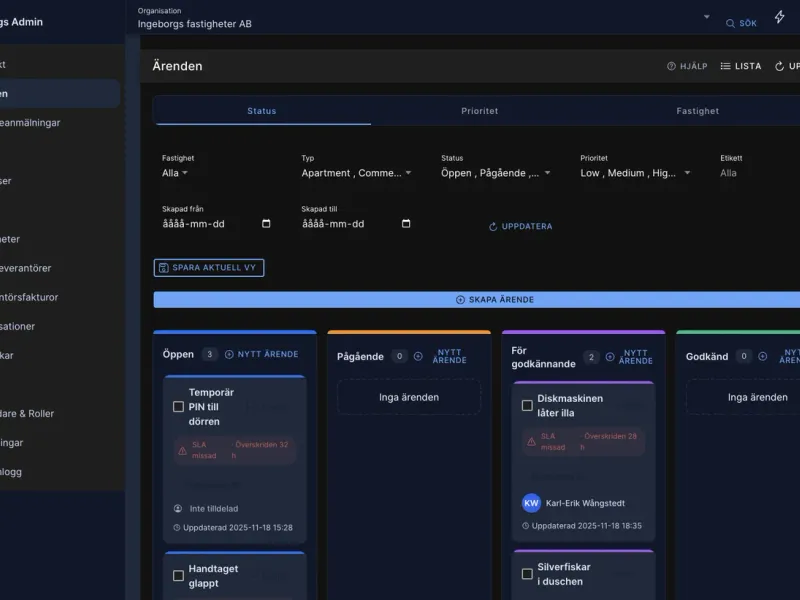Open calendar picker for Skapad till

coord(406,223)
